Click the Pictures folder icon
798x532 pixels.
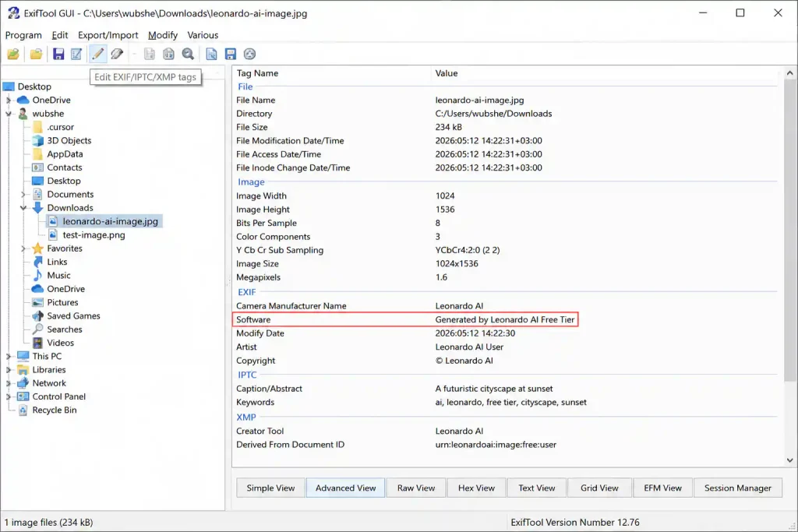37,303
